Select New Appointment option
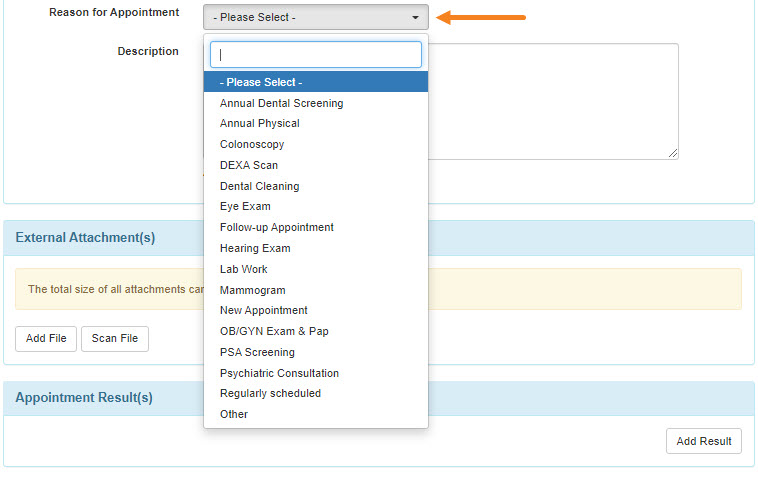 tap(264, 311)
